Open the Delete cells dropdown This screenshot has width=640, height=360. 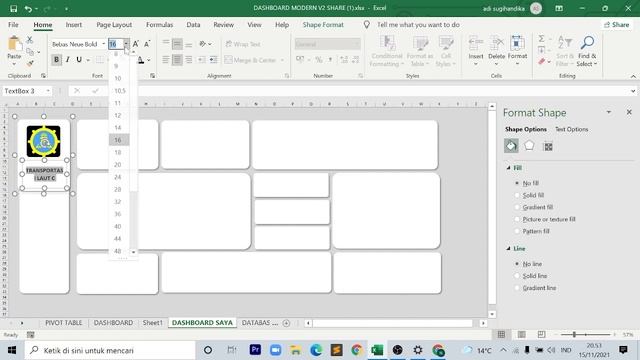[x=496, y=64]
